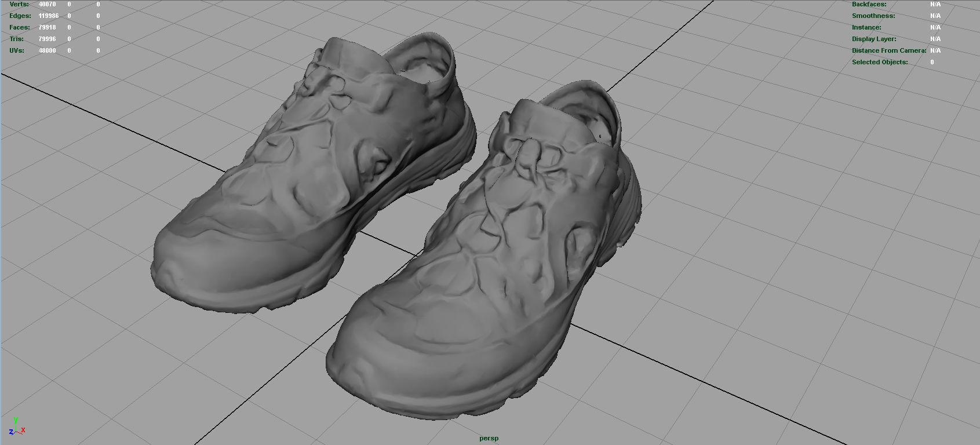This screenshot has width=980, height=445.
Task: Click the Backfaces: HUD label
Action: click(869, 4)
